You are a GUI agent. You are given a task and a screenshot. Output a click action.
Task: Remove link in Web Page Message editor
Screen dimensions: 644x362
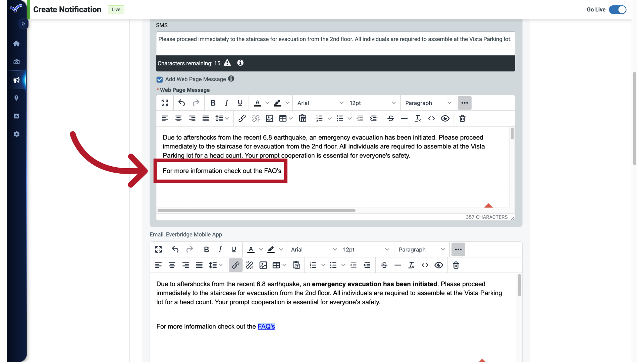click(256, 118)
